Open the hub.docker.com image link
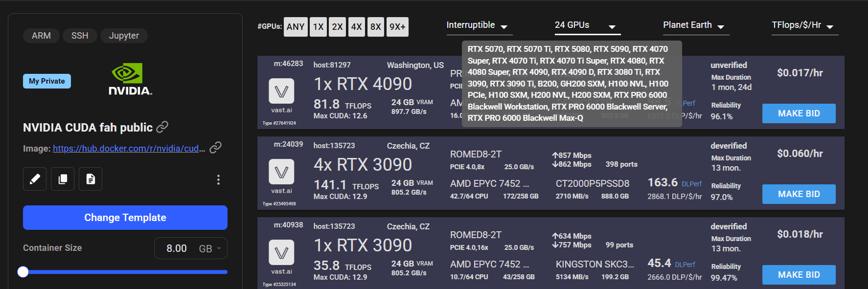Screen dimensions: 868x289 [x=129, y=148]
